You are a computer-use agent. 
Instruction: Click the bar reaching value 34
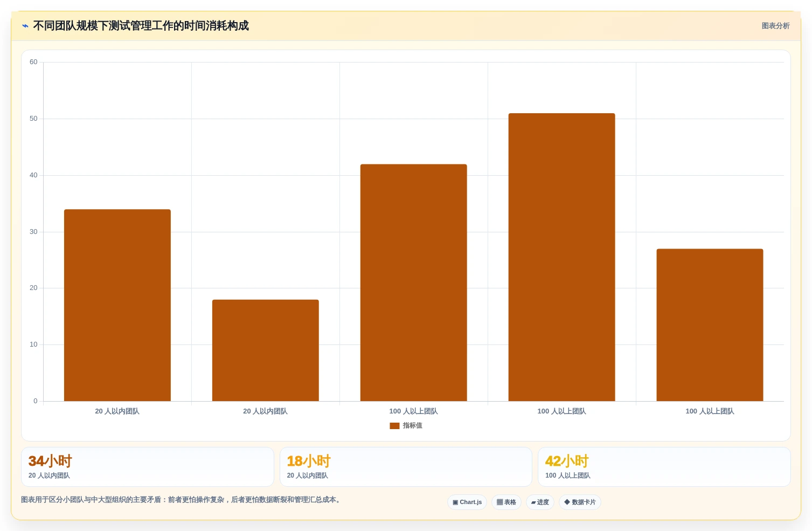(117, 305)
